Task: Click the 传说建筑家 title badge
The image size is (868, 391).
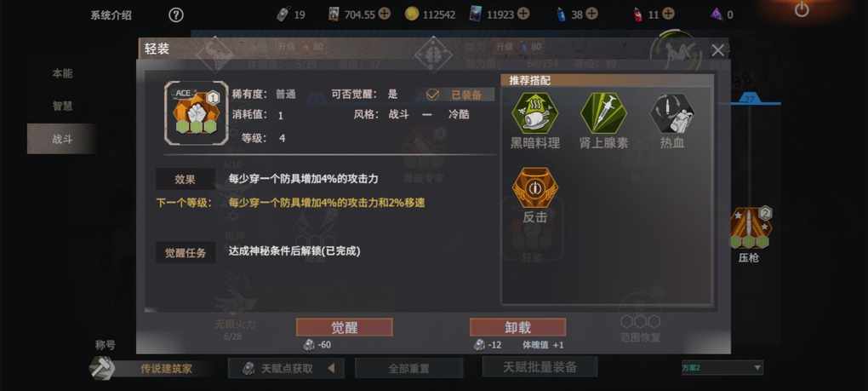Action: click(166, 368)
